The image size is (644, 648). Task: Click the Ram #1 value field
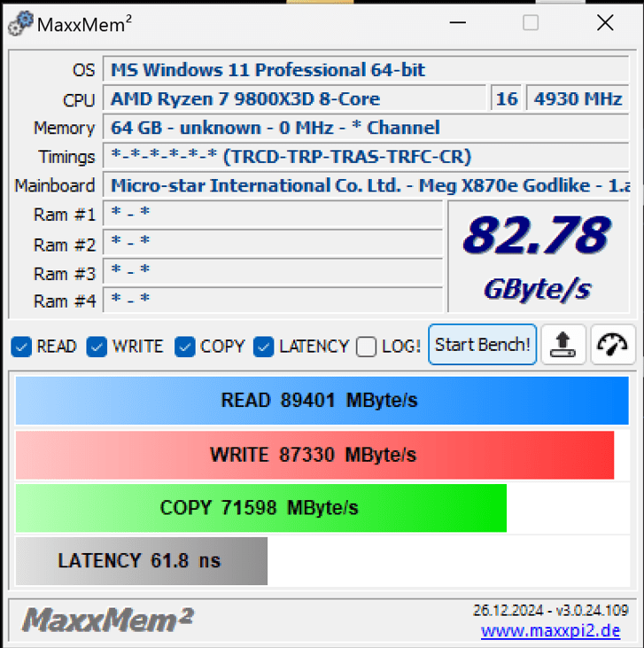pyautogui.click(x=273, y=214)
